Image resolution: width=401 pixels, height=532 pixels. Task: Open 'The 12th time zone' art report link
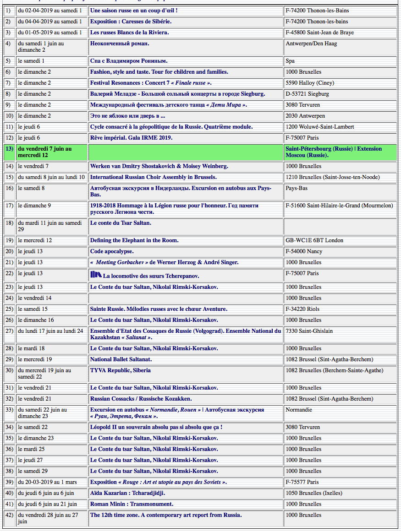coord(166,515)
